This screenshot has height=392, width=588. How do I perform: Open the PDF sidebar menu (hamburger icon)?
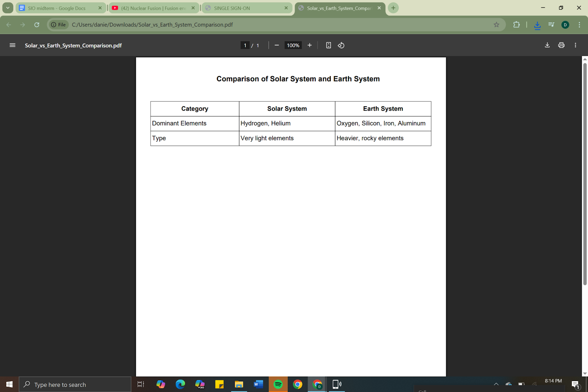(x=12, y=45)
